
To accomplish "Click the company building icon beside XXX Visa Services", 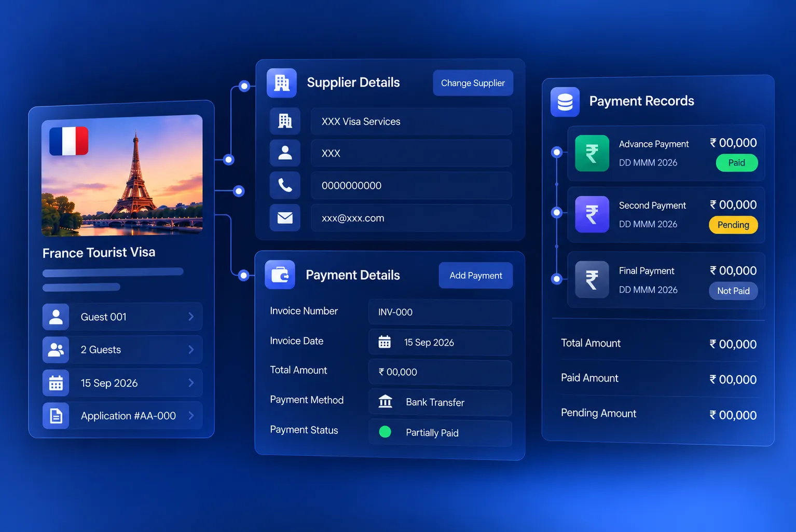I will 285,121.
